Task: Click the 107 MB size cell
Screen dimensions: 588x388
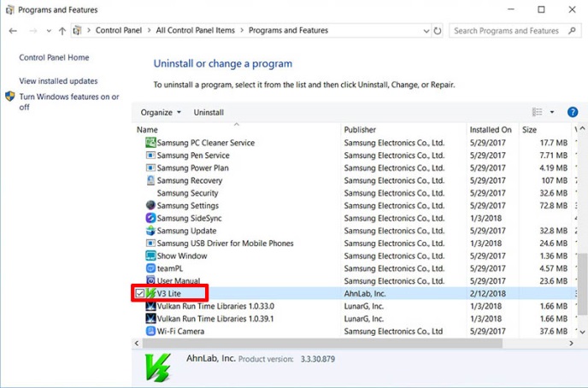Action: pos(554,180)
